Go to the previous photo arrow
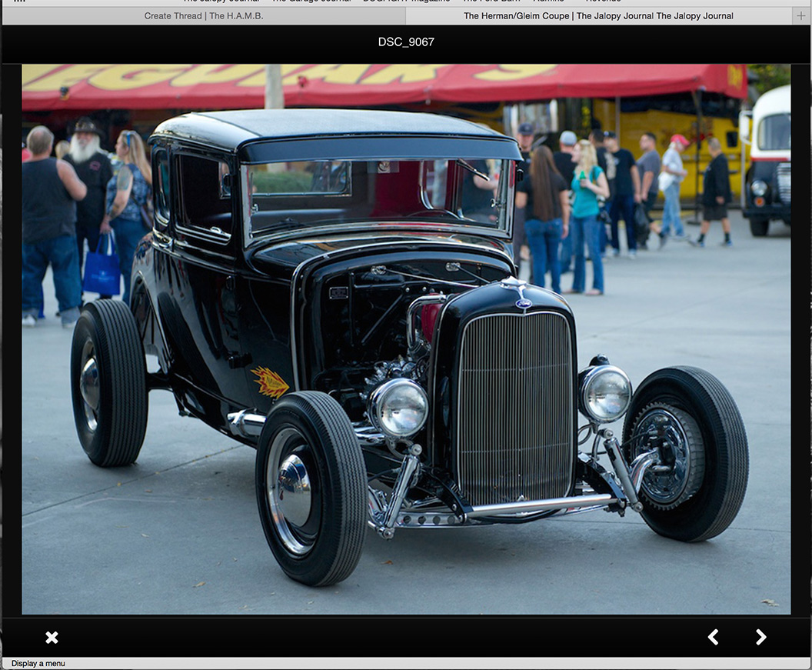This screenshot has height=670, width=812. pyautogui.click(x=713, y=637)
